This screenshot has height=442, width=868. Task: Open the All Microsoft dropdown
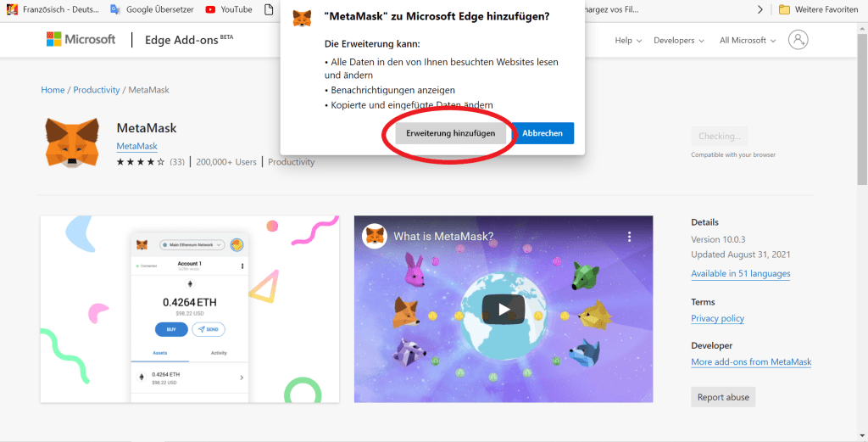[x=747, y=41]
